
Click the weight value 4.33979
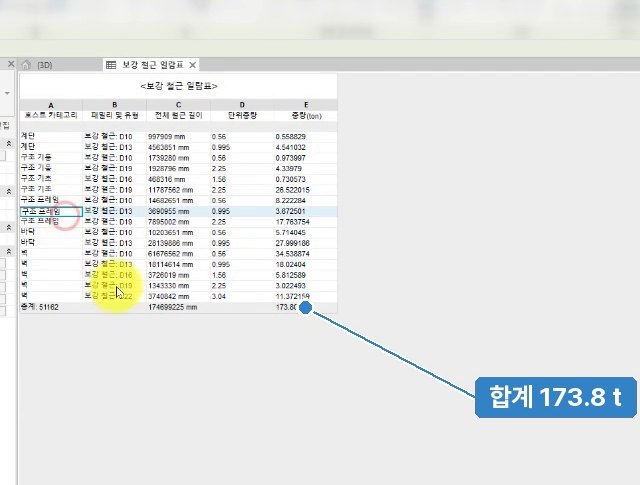coord(306,168)
